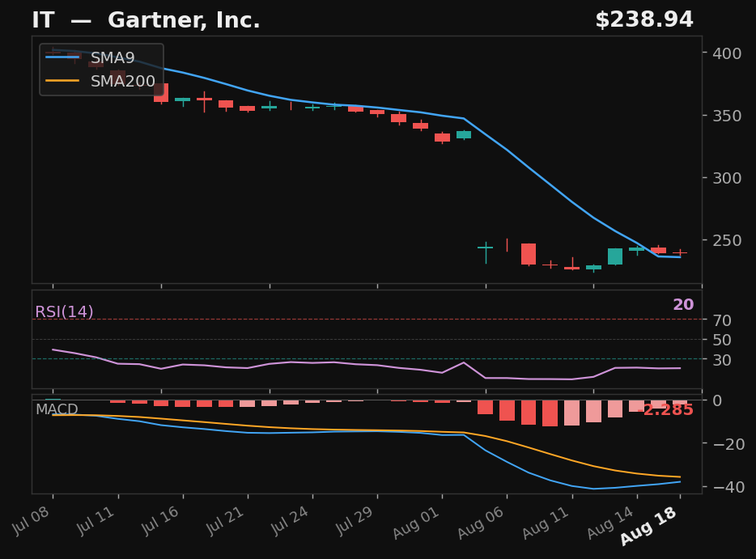Click the MACD panel label
The width and height of the screenshot is (756, 559).
[x=57, y=409]
